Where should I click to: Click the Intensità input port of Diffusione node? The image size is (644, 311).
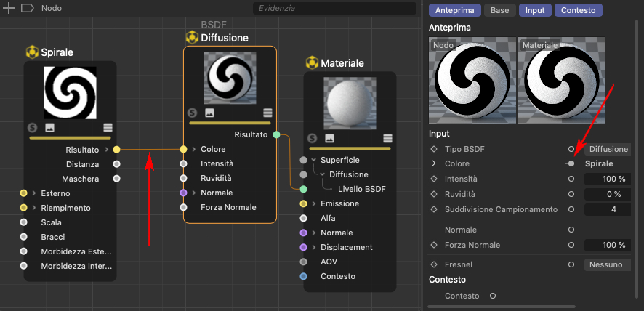[x=184, y=164]
